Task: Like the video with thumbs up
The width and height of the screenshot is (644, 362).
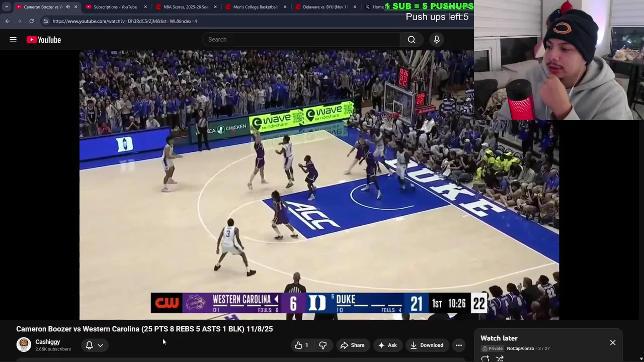Action: pyautogui.click(x=301, y=345)
